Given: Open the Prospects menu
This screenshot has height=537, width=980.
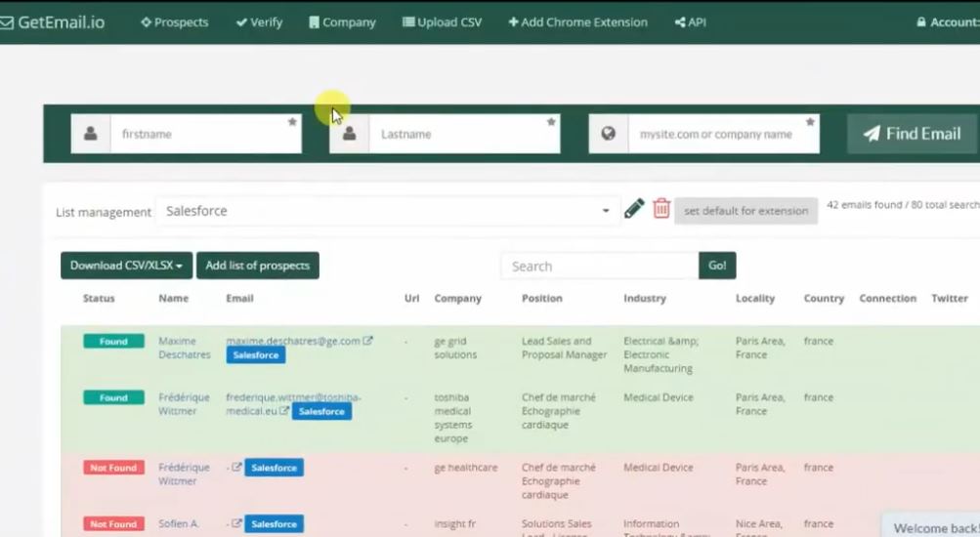Looking at the screenshot, I should (x=174, y=22).
